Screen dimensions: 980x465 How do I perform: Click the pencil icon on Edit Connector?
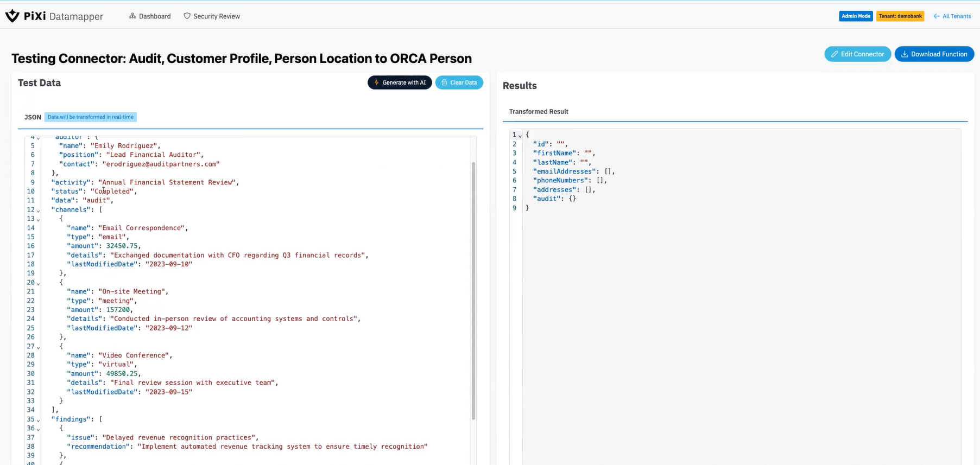point(834,54)
